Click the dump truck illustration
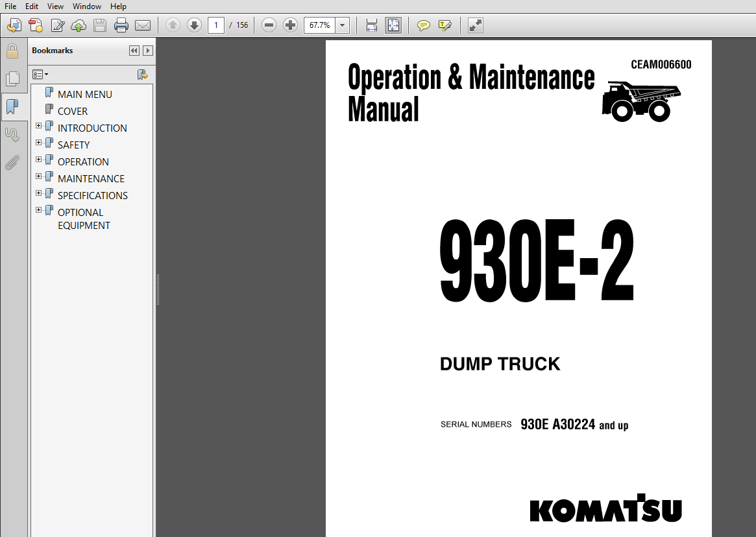 click(x=641, y=101)
